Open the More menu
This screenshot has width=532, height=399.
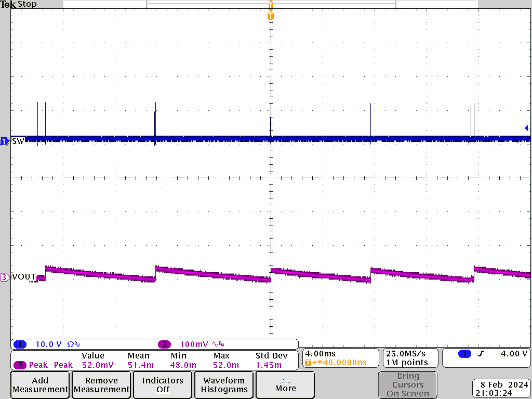(285, 384)
